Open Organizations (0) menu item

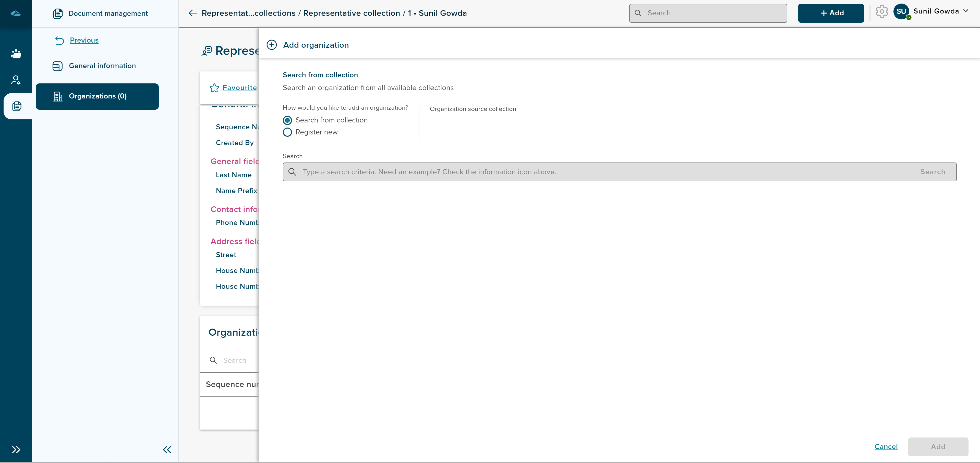click(98, 96)
